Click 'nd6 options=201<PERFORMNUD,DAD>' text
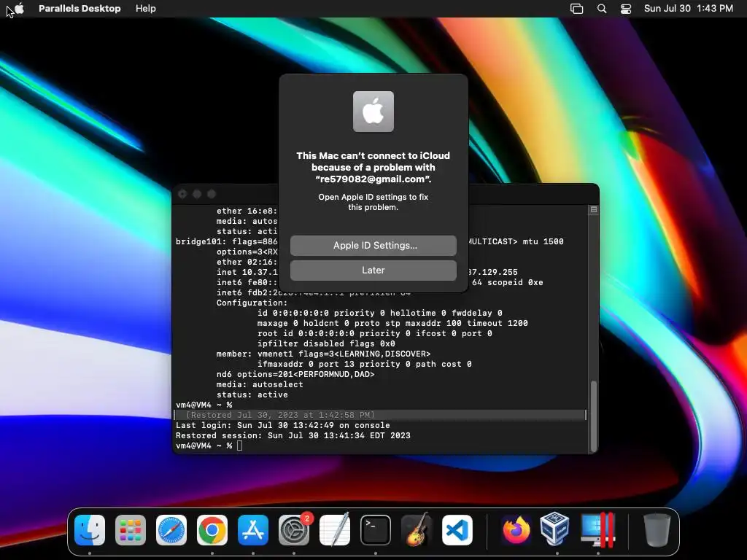The width and height of the screenshot is (747, 560). (x=295, y=374)
